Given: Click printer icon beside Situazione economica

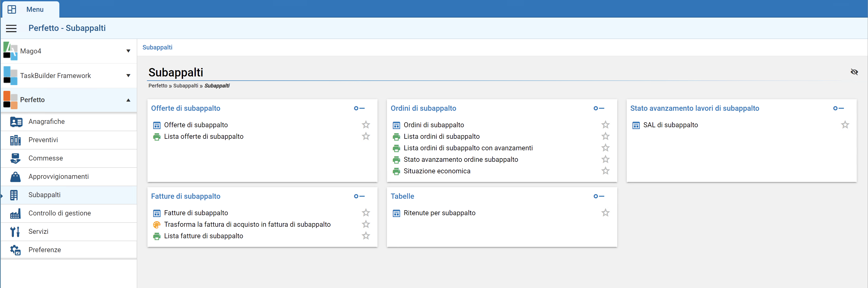Looking at the screenshot, I should [x=396, y=171].
